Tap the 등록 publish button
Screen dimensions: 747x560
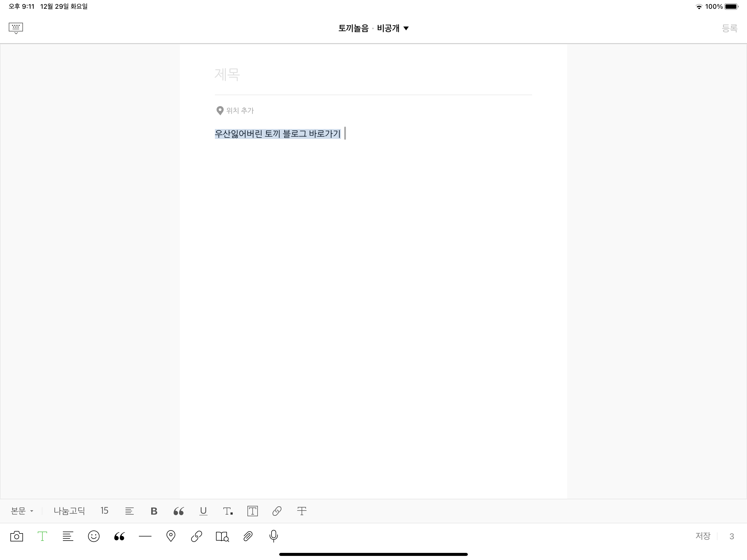pos(730,28)
